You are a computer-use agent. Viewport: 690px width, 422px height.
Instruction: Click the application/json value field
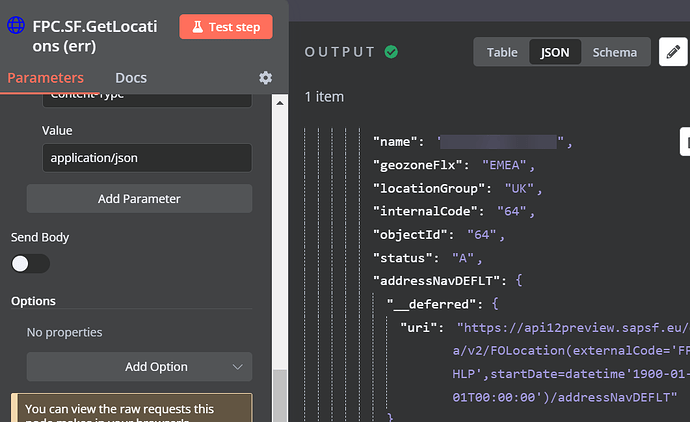(x=147, y=158)
